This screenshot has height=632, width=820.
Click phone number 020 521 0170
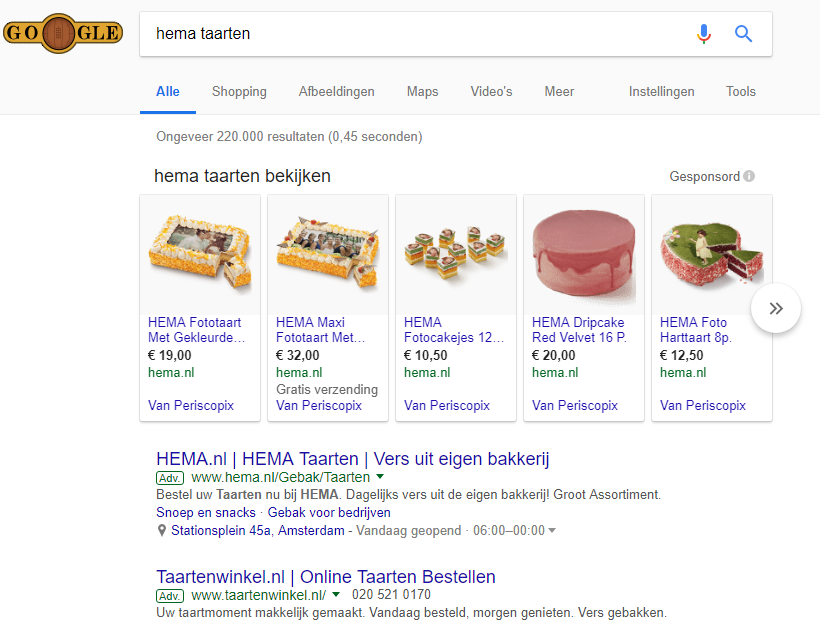coord(391,594)
